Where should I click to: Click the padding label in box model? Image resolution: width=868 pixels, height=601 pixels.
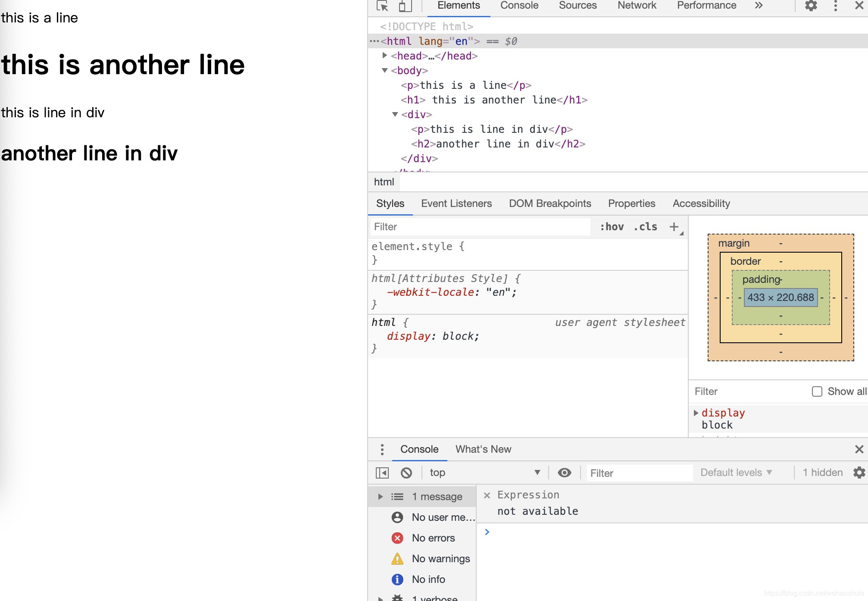click(762, 279)
